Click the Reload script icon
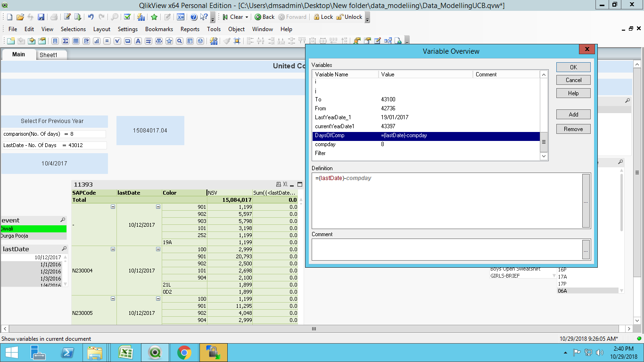Viewport: 644px width, 362px height. pos(77,17)
